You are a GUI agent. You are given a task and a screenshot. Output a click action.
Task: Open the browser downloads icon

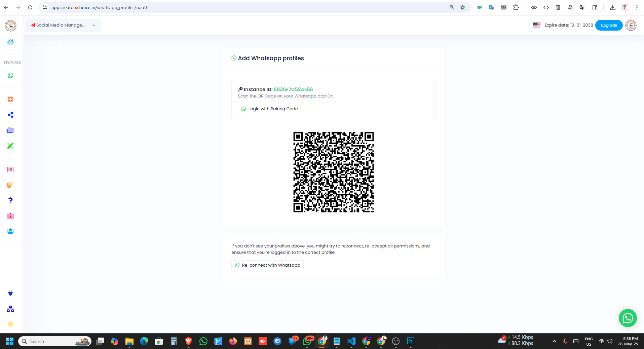pyautogui.click(x=613, y=7)
